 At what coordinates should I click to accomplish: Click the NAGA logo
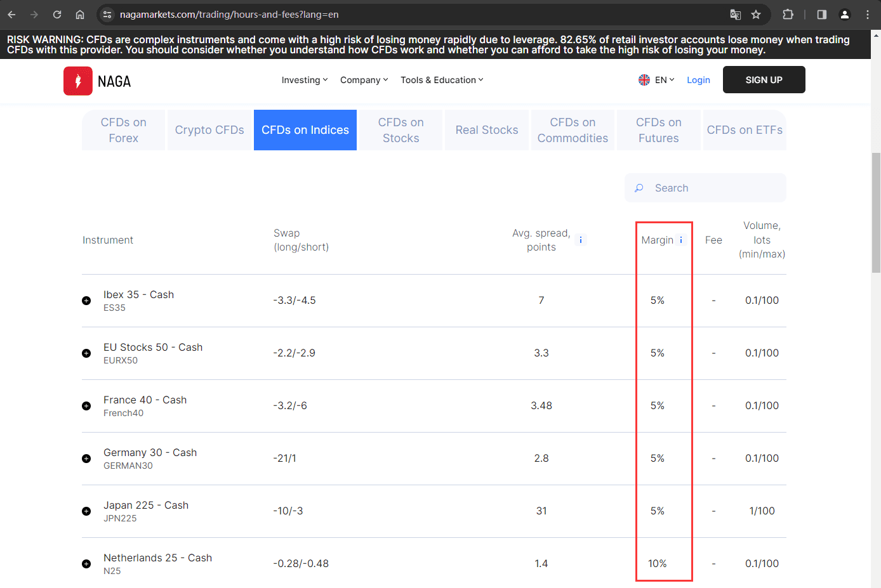(x=97, y=81)
